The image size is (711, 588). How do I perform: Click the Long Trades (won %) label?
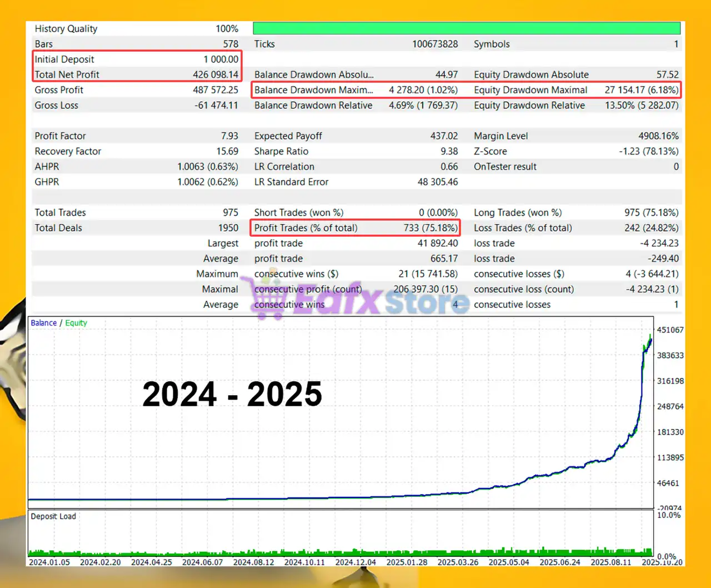tap(517, 212)
